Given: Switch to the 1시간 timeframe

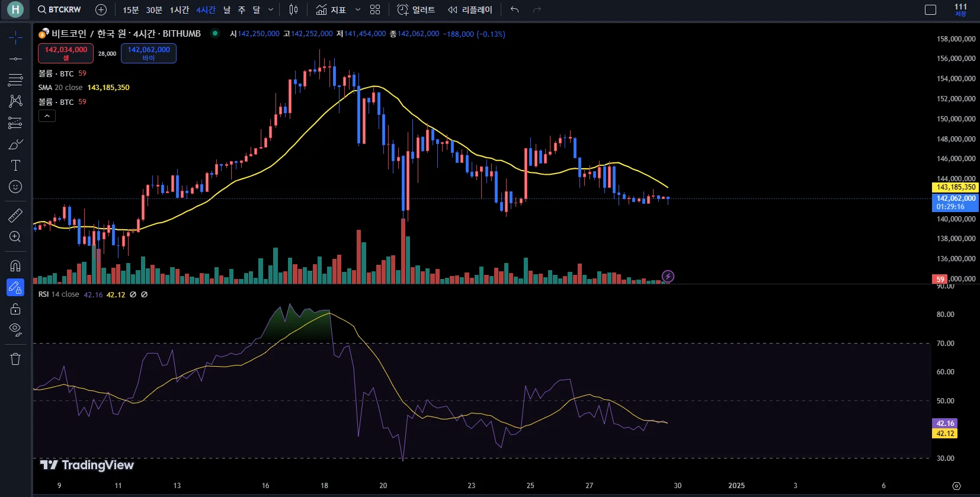Looking at the screenshot, I should 180,9.
